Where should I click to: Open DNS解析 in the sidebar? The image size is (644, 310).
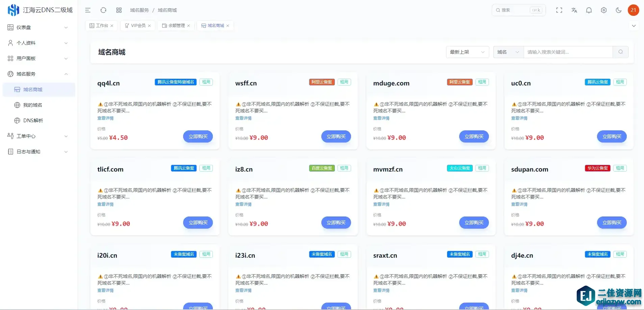(x=33, y=121)
